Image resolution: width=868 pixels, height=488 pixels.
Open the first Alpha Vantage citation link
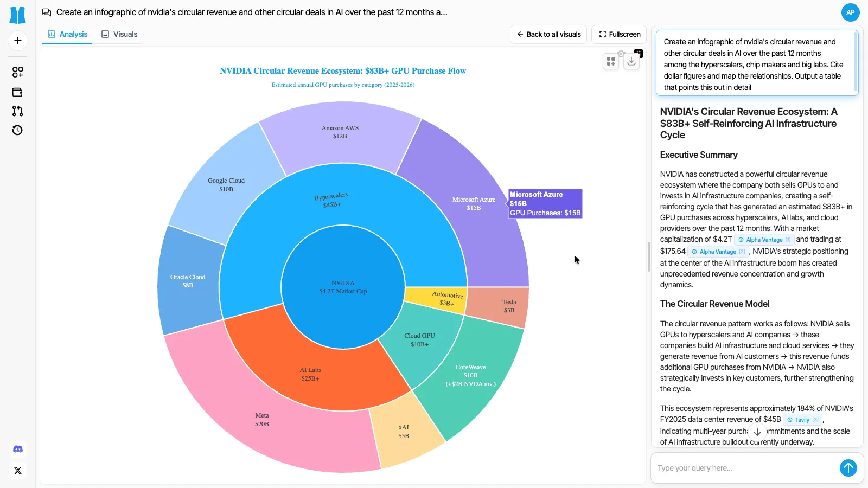point(764,240)
